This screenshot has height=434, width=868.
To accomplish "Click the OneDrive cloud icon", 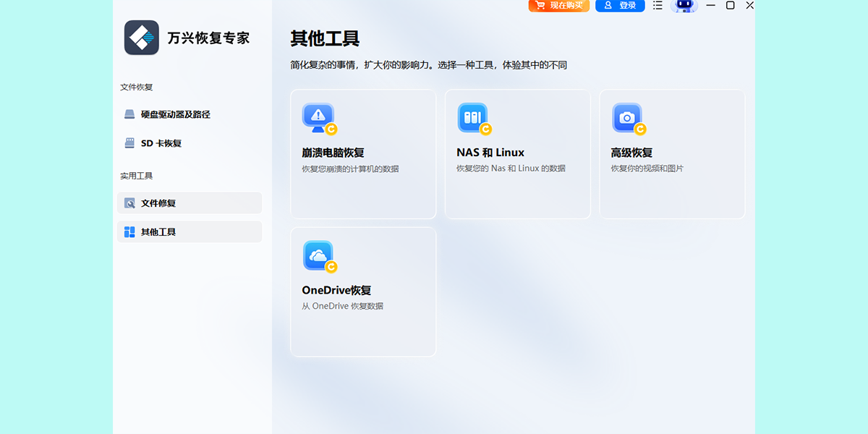I will tap(318, 255).
